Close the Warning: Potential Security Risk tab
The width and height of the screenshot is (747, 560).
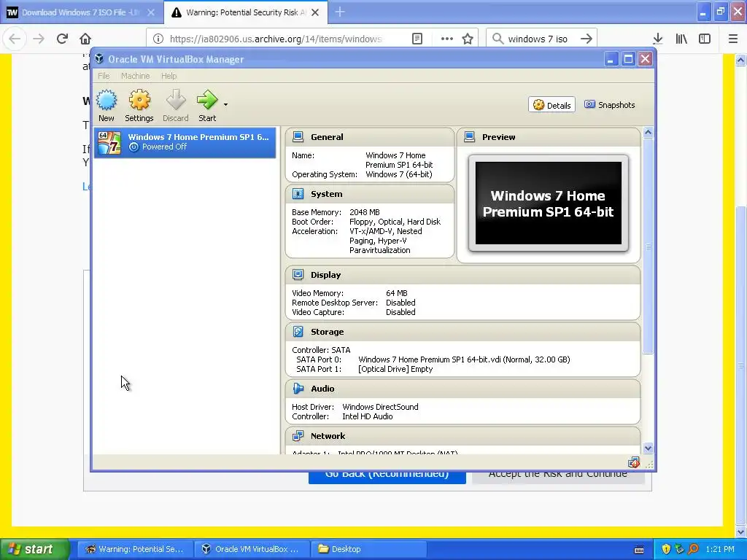coord(315,12)
